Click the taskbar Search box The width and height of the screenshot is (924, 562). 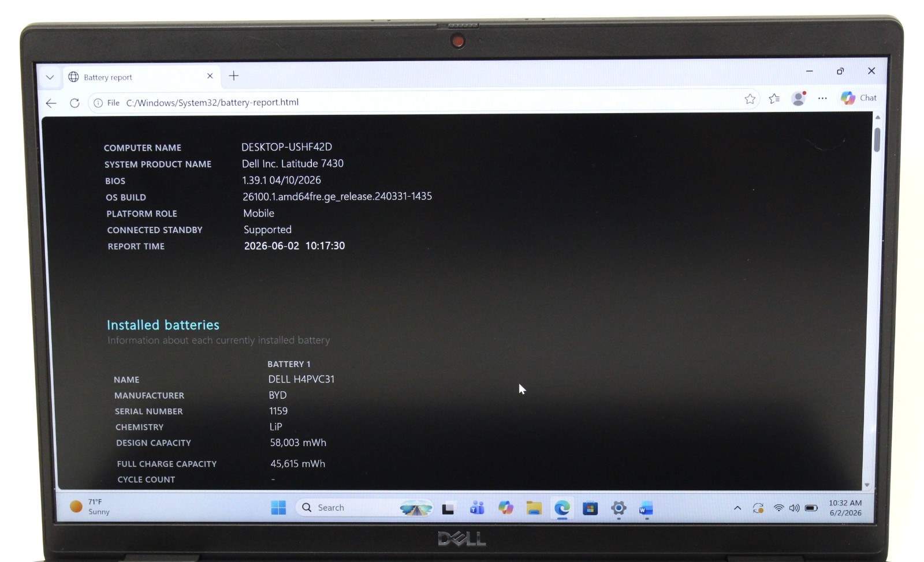click(364, 508)
